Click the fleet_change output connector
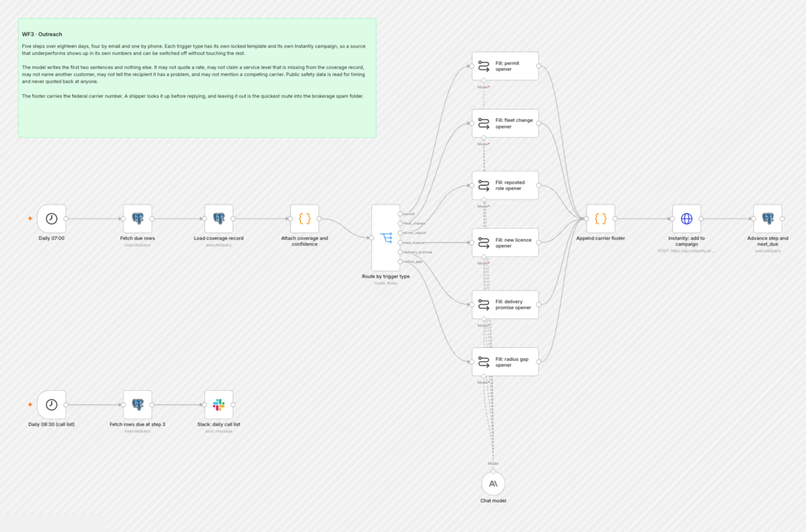The image size is (806, 532). [x=400, y=224]
